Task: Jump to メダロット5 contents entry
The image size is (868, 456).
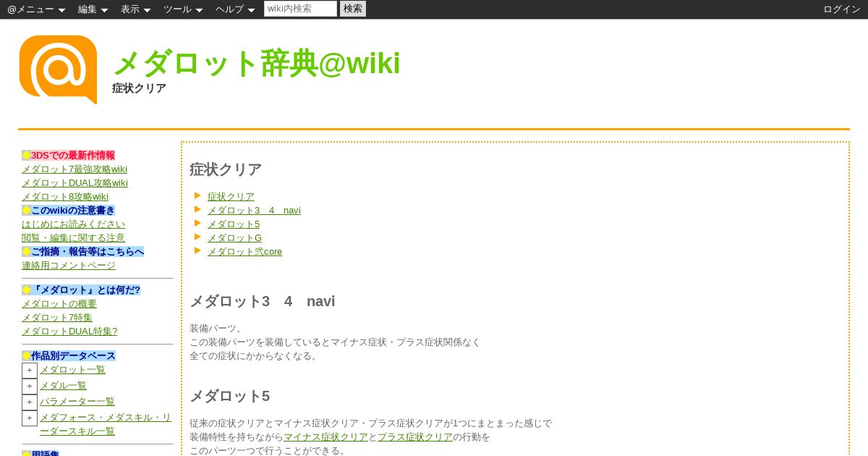Action: 234,224
